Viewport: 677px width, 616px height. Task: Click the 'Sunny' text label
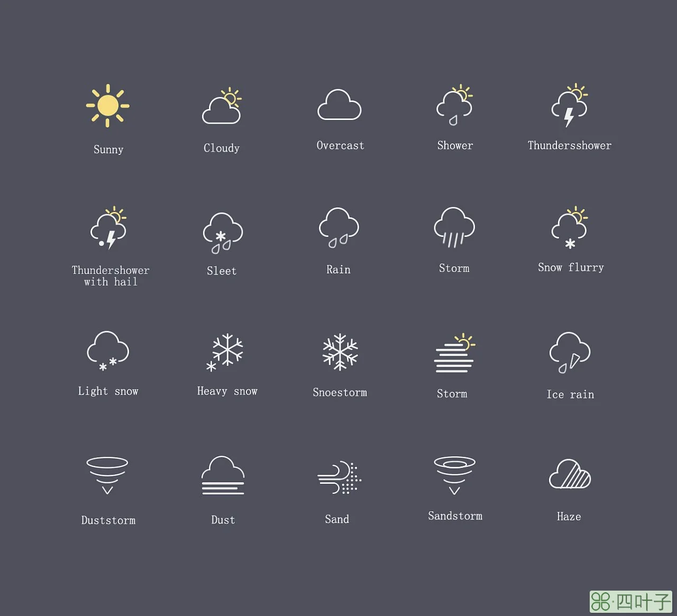pyautogui.click(x=108, y=150)
